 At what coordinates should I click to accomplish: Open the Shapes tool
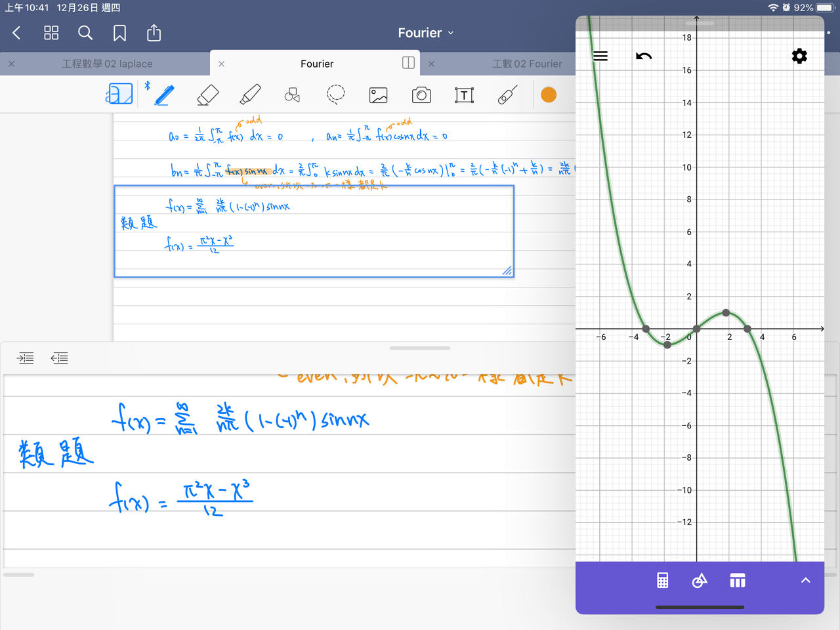[292, 95]
